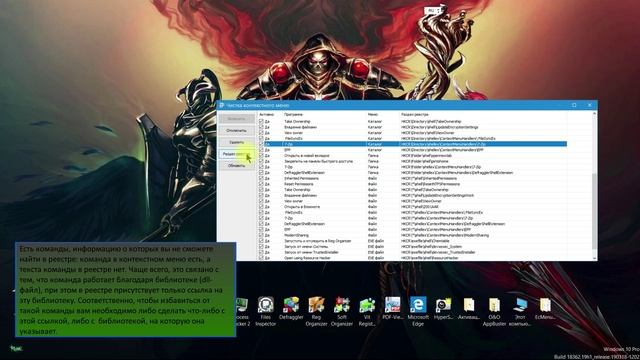Select the ModernSharing program row
The width and height of the screenshot is (640, 360).
pos(412,235)
